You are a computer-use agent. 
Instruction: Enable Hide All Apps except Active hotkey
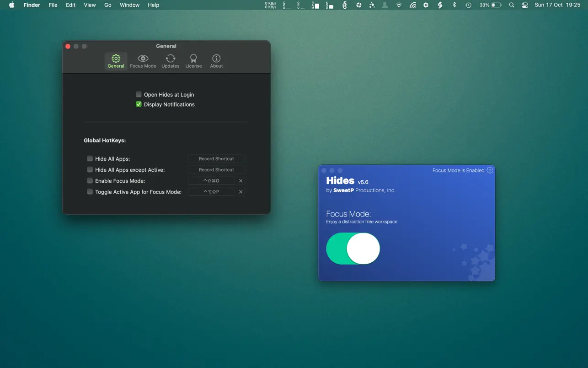click(x=90, y=170)
